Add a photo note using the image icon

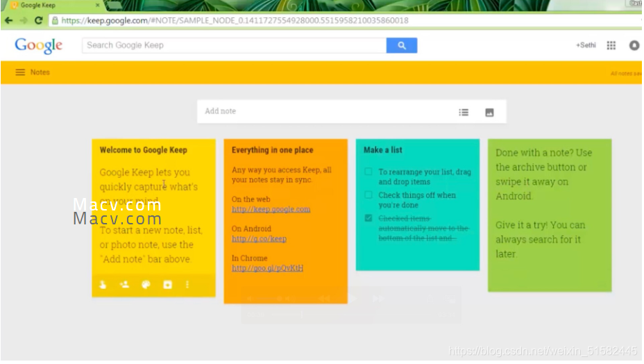(x=489, y=113)
